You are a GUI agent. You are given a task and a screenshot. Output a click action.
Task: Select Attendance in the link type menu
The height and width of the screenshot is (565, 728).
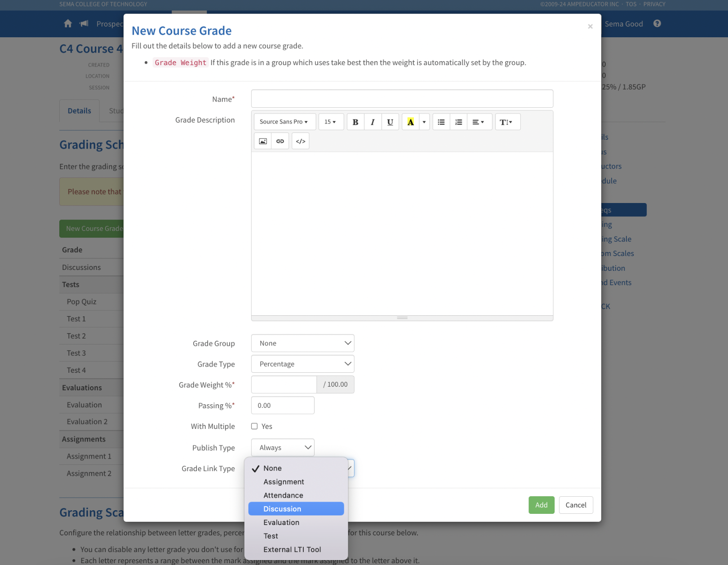[x=283, y=495]
